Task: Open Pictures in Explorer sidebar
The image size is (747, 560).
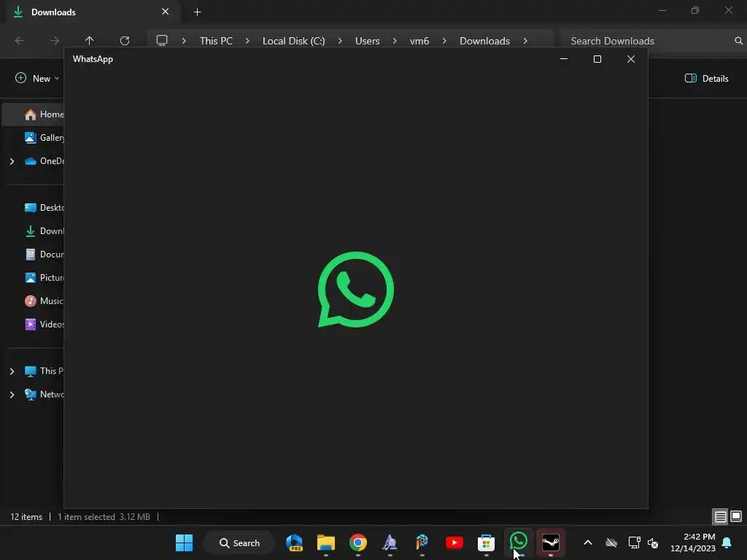Action: point(44,278)
